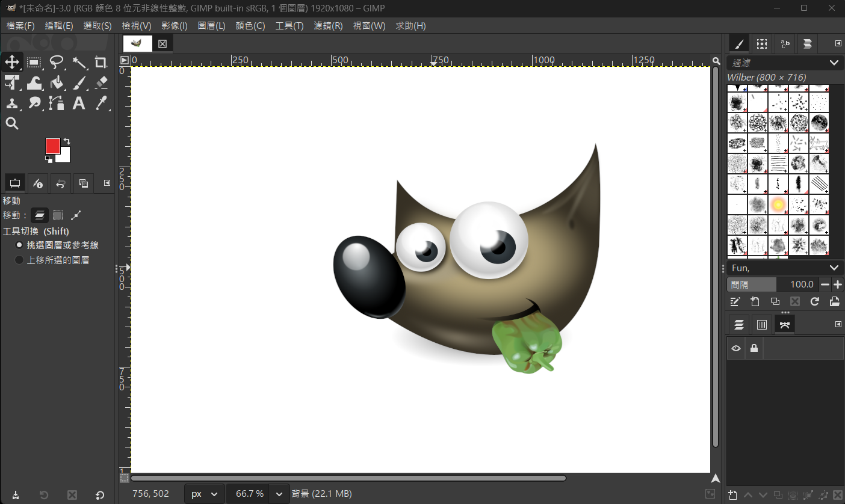
Task: Select the Unified Transform tool
Action: 12,82
